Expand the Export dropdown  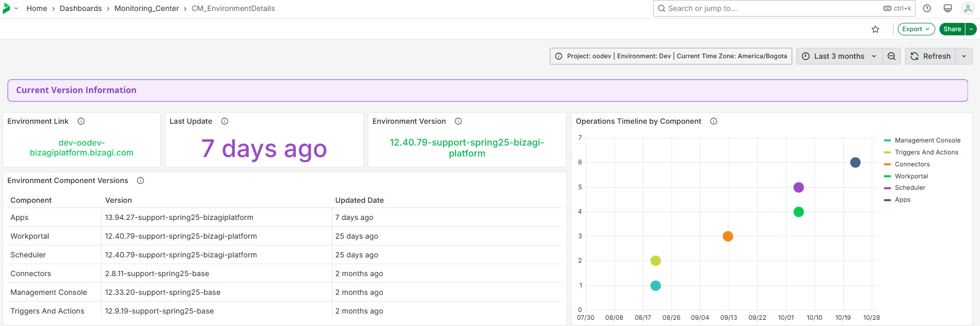tap(916, 29)
